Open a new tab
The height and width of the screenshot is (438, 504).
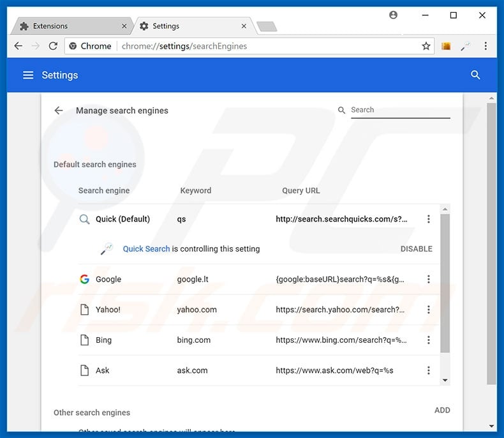click(267, 26)
